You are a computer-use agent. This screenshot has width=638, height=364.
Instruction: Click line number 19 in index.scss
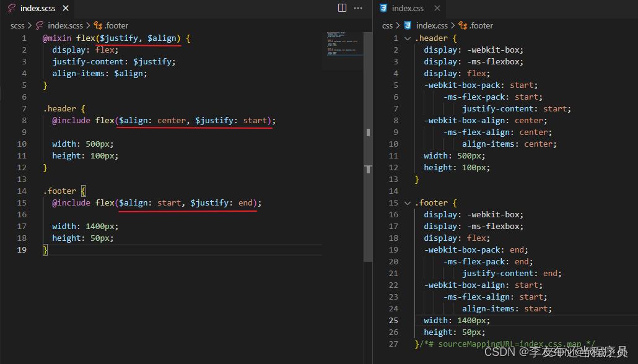click(x=22, y=249)
